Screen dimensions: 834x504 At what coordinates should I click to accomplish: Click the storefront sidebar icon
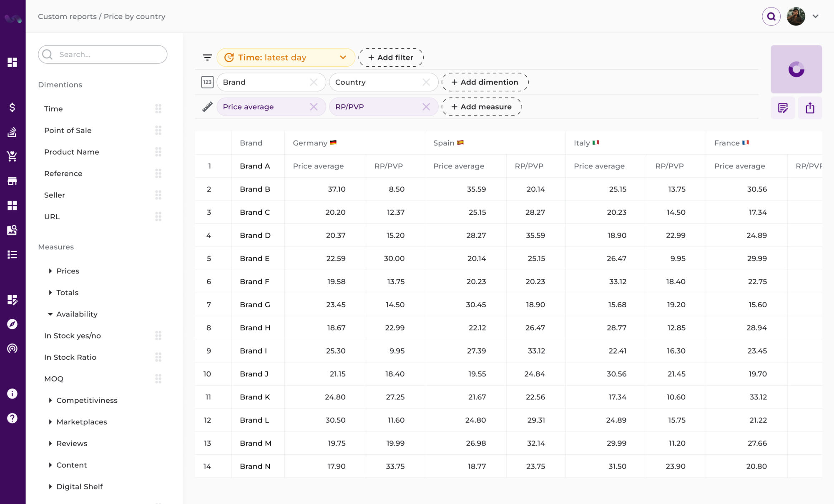(x=12, y=181)
